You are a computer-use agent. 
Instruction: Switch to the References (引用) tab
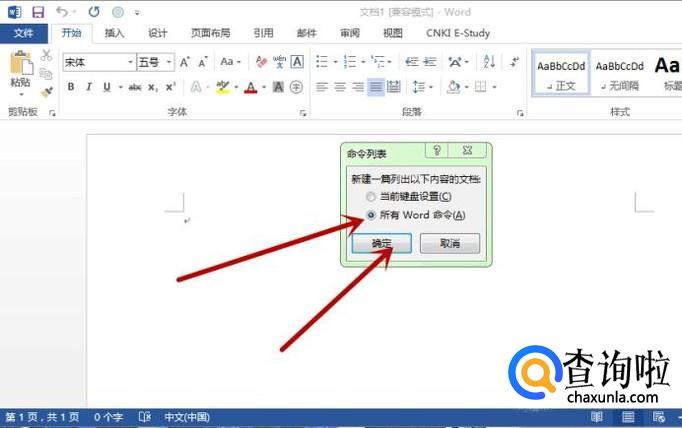[264, 33]
